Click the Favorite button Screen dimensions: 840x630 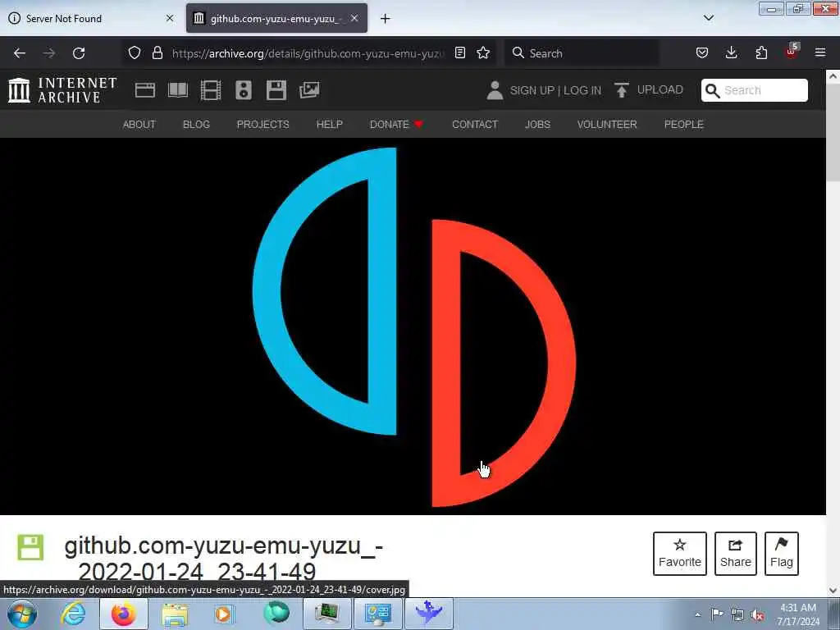pyautogui.click(x=680, y=554)
